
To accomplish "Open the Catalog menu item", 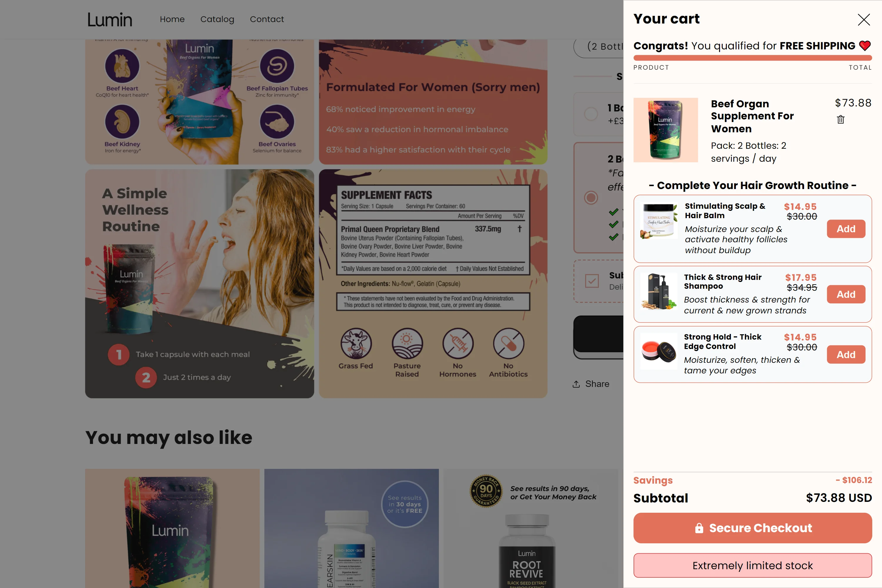I will coord(217,19).
